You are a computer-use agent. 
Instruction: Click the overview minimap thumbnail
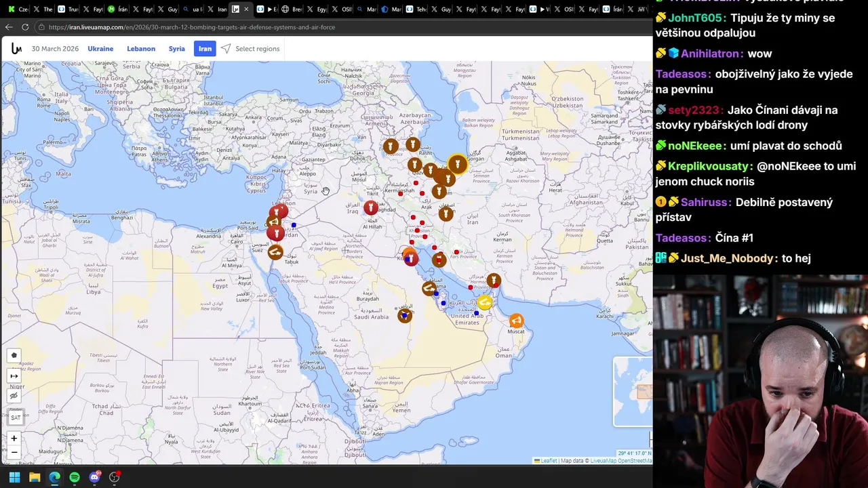click(633, 392)
